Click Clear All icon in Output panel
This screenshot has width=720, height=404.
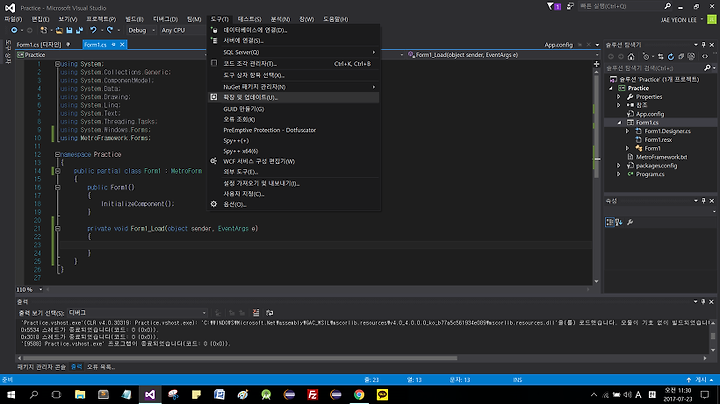coord(256,313)
